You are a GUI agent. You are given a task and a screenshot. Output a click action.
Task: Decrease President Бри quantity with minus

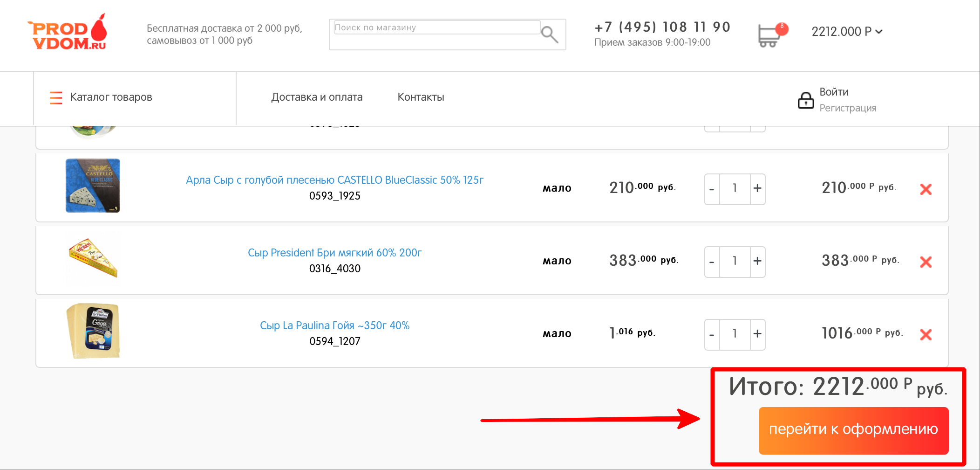coord(712,262)
